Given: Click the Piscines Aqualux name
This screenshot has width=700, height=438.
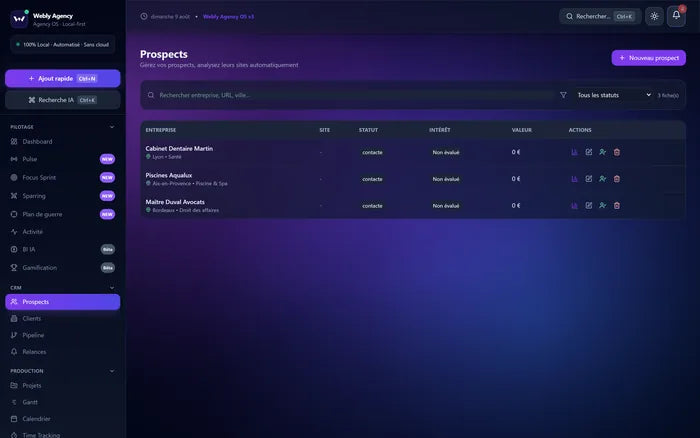Looking at the screenshot, I should pos(169,175).
